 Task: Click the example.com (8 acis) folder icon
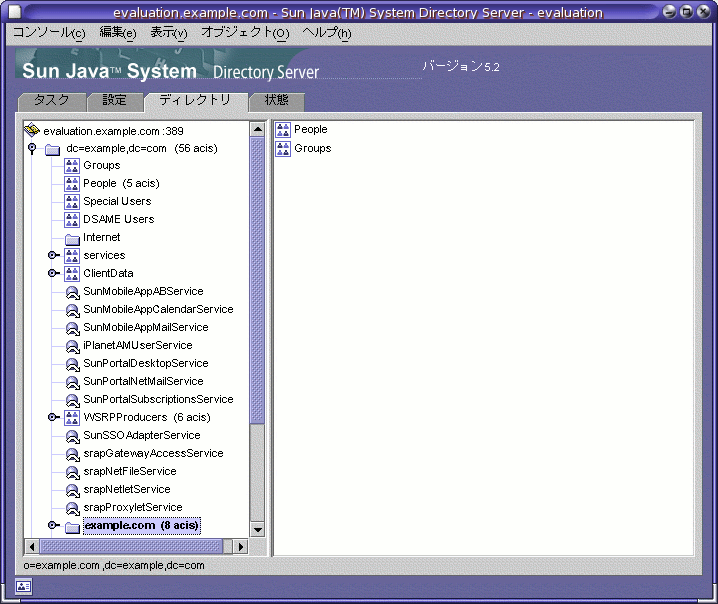pyautogui.click(x=72, y=527)
